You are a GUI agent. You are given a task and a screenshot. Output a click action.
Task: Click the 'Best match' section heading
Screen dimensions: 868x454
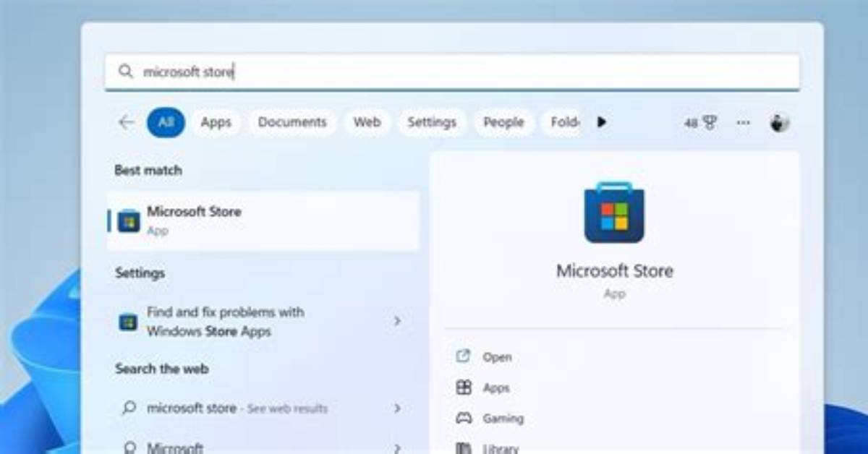click(148, 170)
